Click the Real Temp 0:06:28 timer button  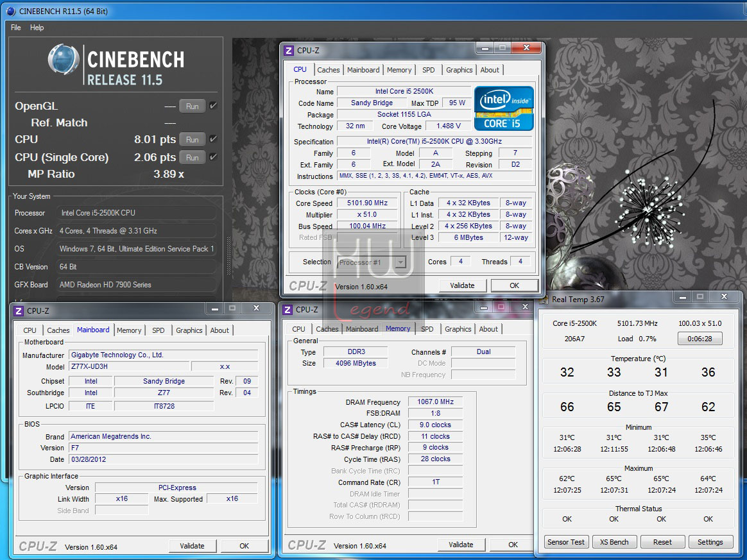click(x=700, y=339)
